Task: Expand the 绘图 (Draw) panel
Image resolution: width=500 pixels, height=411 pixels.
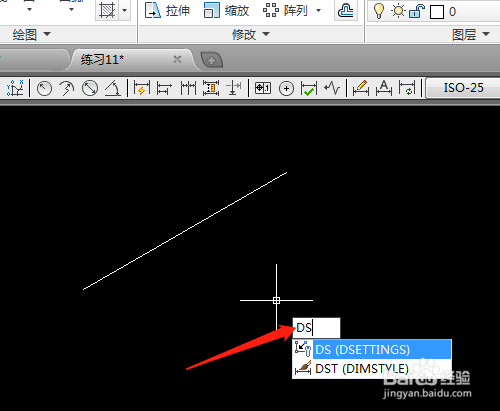Action: click(32, 34)
